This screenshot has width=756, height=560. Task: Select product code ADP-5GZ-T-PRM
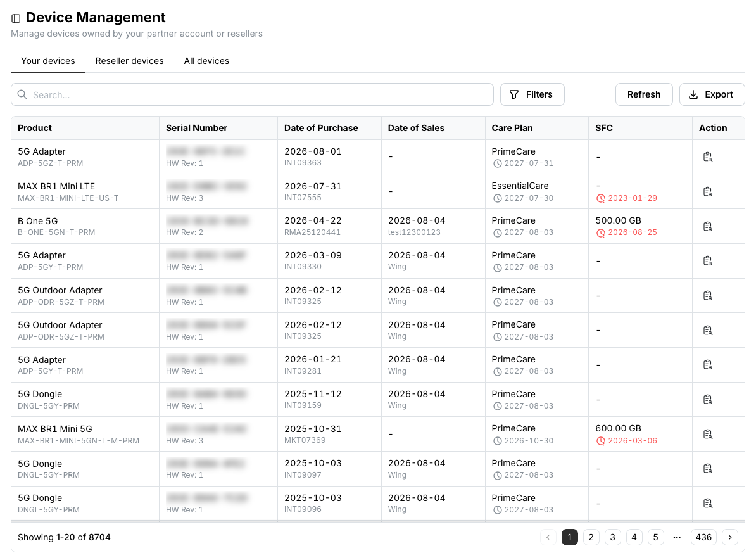point(50,163)
